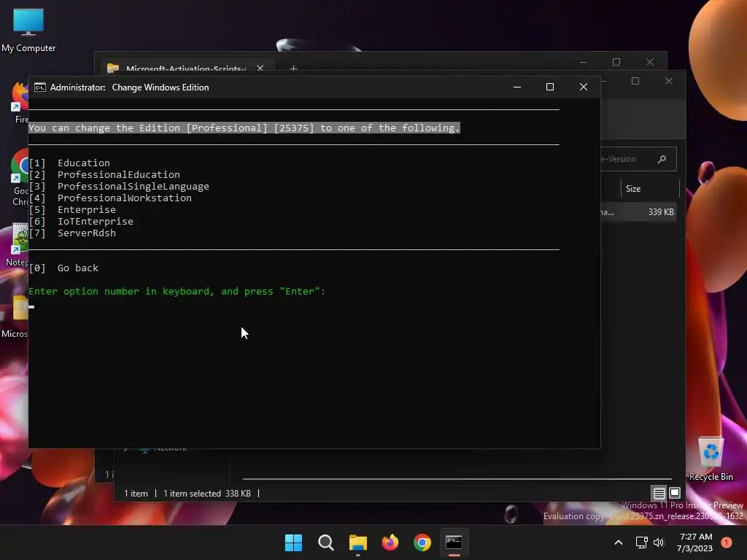Click the Education option line

point(69,163)
